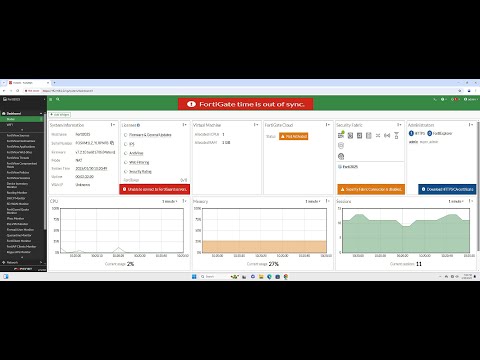The width and height of the screenshot is (480, 360).
Task: Click the Network icon in sidebar
Action: pos(4,262)
